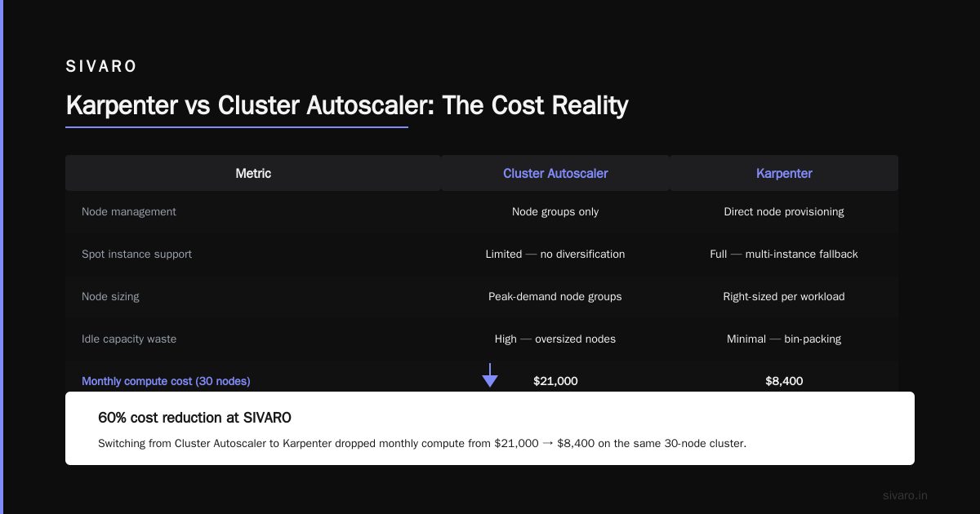Click the purple down arrow icon

pyautogui.click(x=490, y=375)
